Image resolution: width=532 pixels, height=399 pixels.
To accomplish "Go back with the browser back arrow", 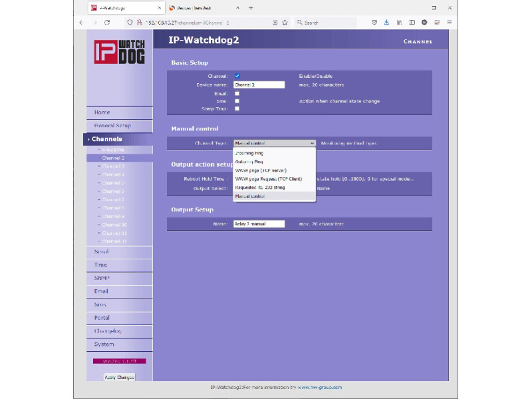I will 81,23.
